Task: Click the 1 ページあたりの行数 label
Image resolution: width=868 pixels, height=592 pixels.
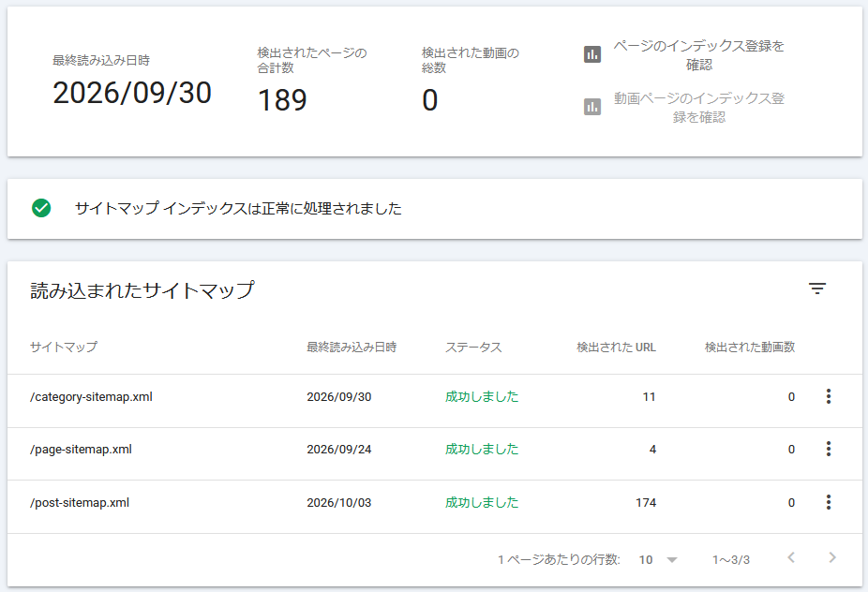Action: point(559,560)
